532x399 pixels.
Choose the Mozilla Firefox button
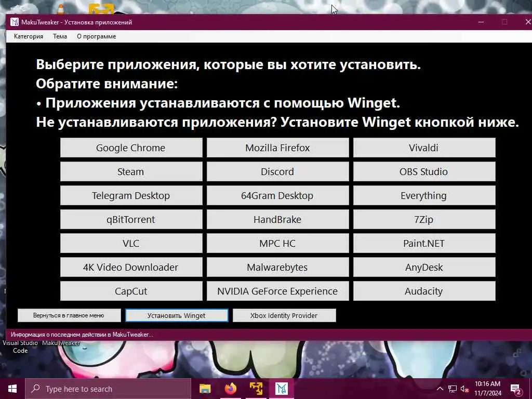tap(277, 148)
